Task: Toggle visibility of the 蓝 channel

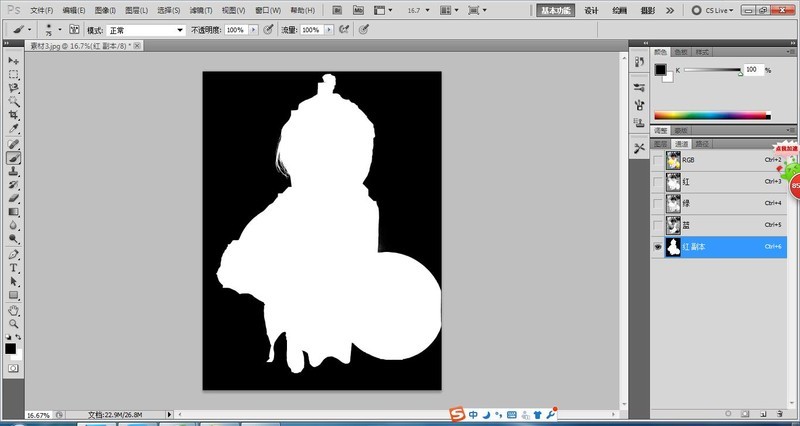Action: (x=657, y=224)
